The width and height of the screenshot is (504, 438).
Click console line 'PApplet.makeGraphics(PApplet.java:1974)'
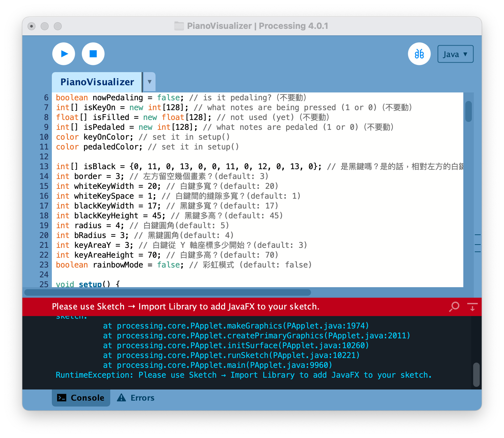236,326
